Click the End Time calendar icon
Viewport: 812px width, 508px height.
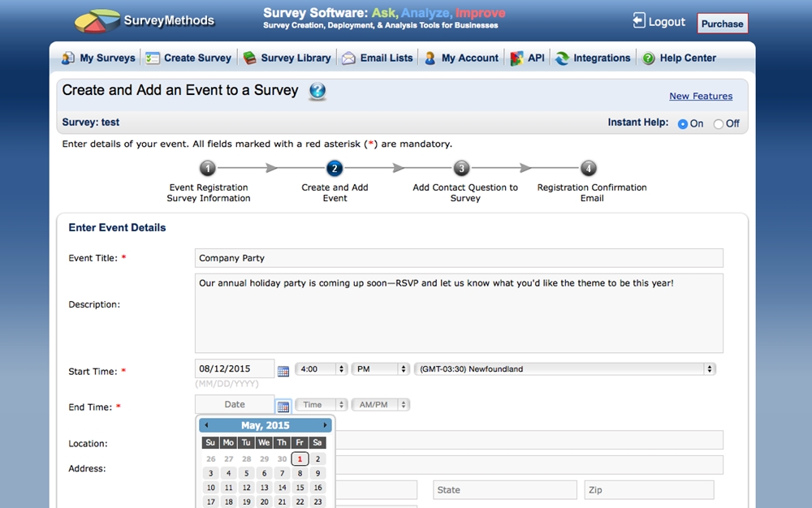(283, 405)
